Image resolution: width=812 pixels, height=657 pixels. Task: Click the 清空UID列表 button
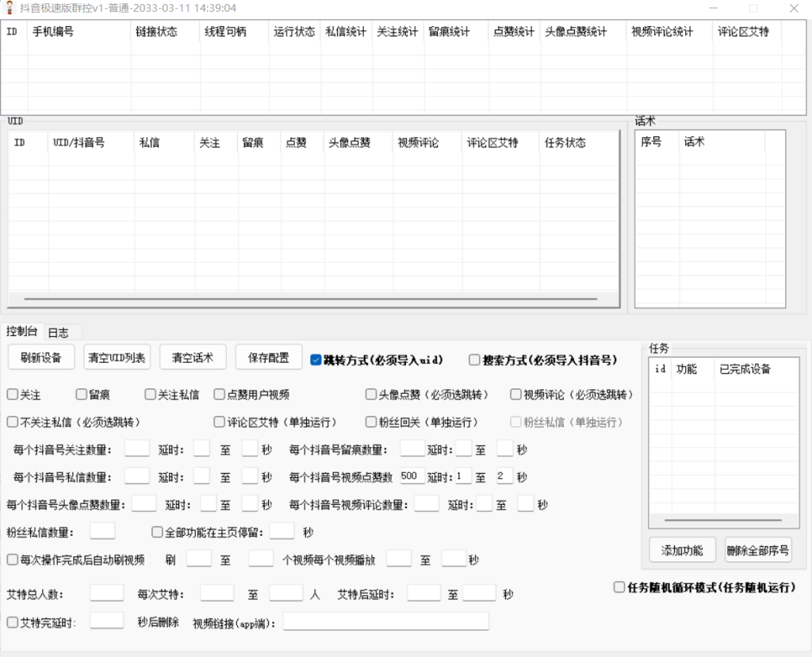[x=117, y=357]
